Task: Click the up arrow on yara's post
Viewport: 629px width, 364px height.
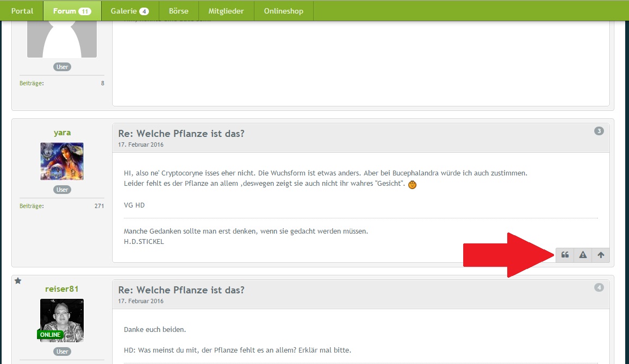Action: click(x=601, y=255)
